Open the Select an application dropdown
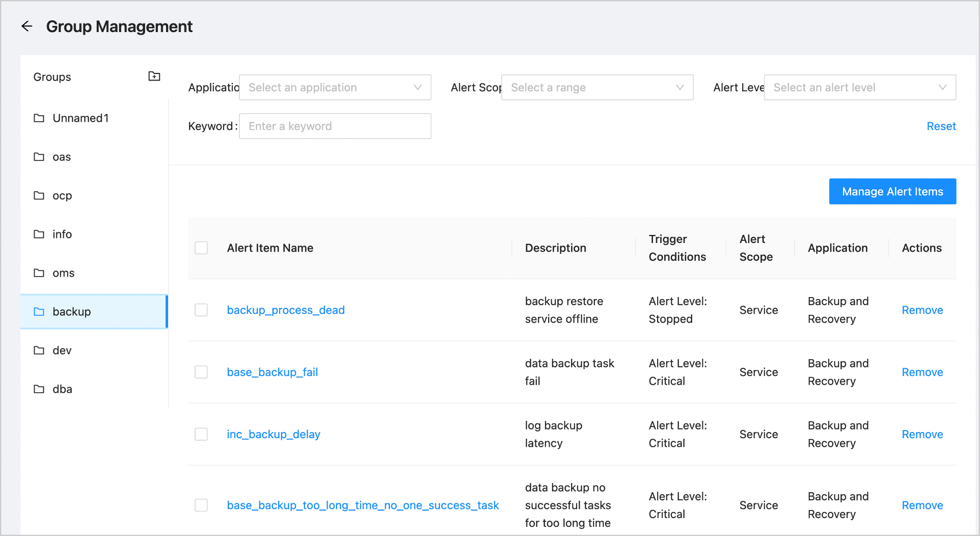 pos(335,88)
